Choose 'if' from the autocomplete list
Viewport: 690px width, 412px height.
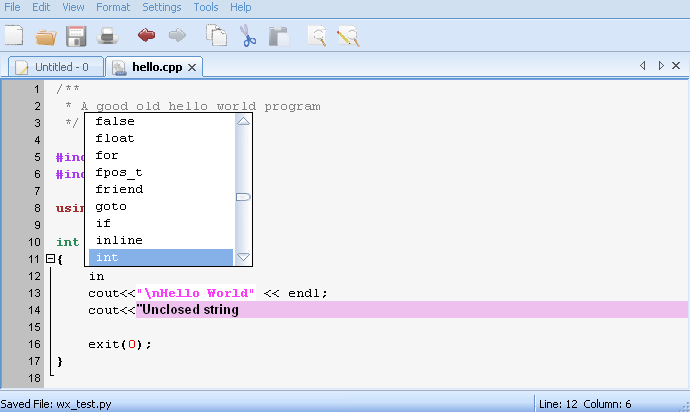161,223
